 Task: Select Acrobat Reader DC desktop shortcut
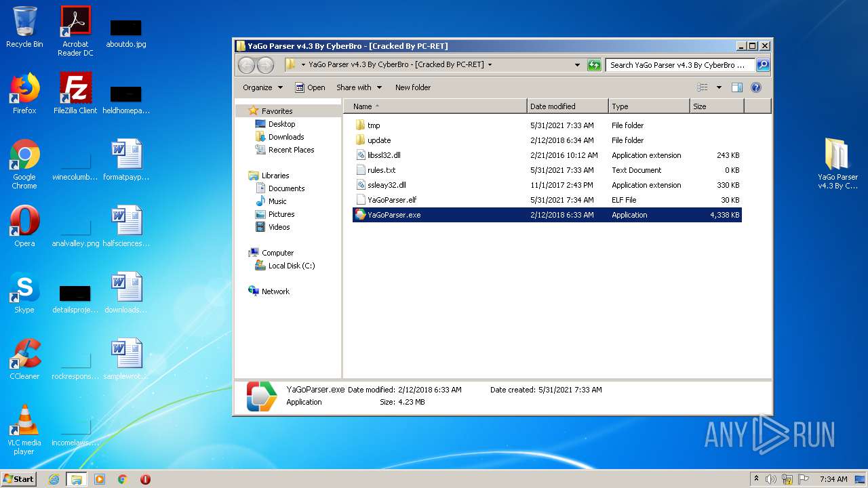(75, 31)
